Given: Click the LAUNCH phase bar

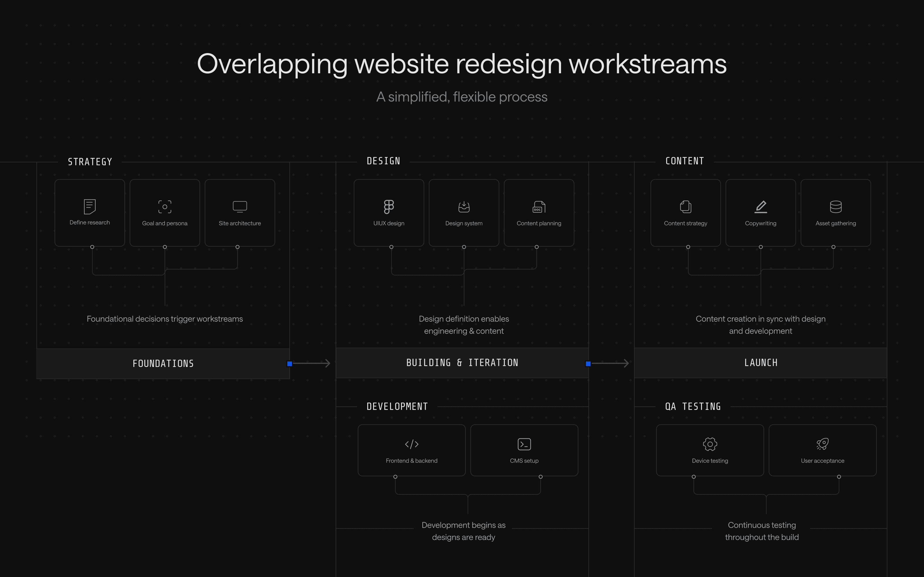Looking at the screenshot, I should pos(761,363).
